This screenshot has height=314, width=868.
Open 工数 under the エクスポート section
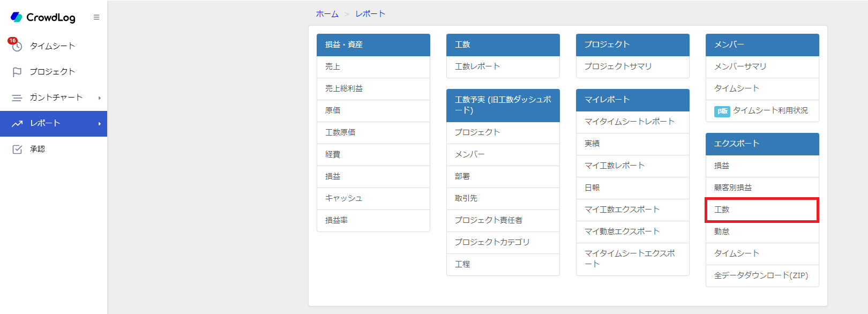click(762, 210)
